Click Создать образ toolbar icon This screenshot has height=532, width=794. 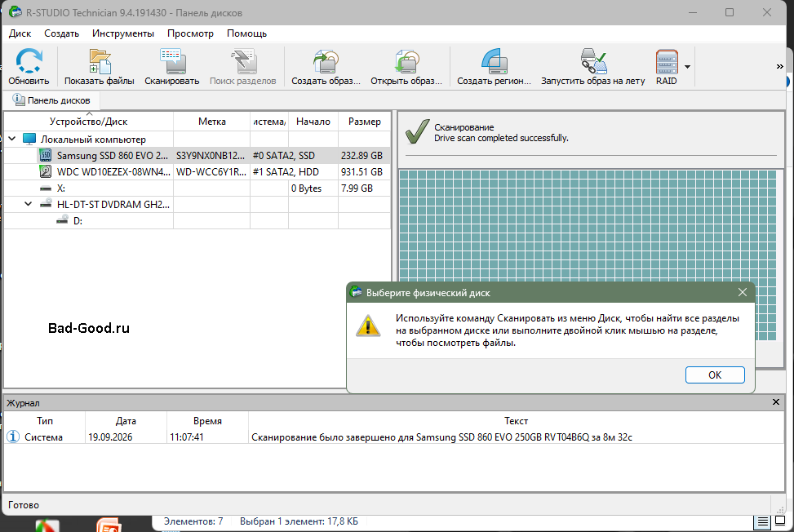pyautogui.click(x=326, y=61)
